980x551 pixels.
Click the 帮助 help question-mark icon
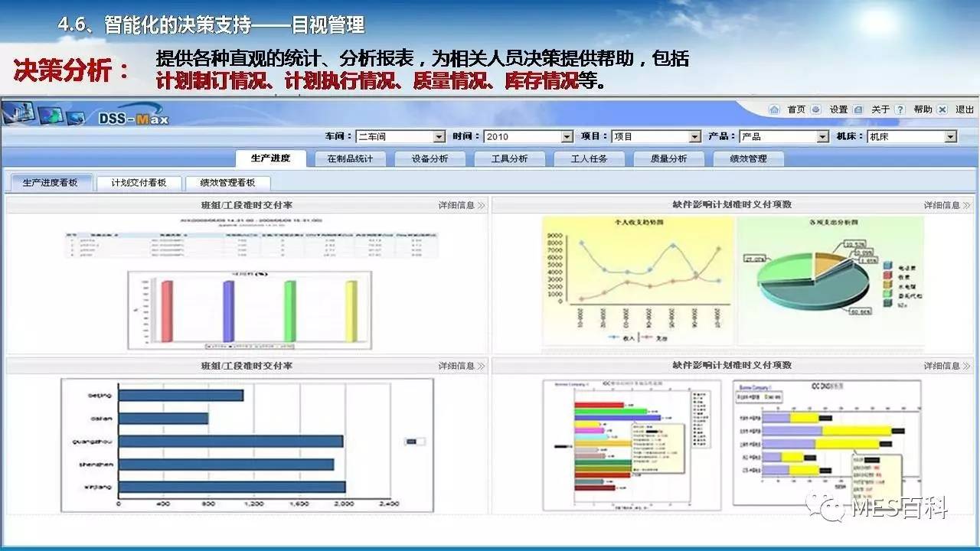point(900,109)
